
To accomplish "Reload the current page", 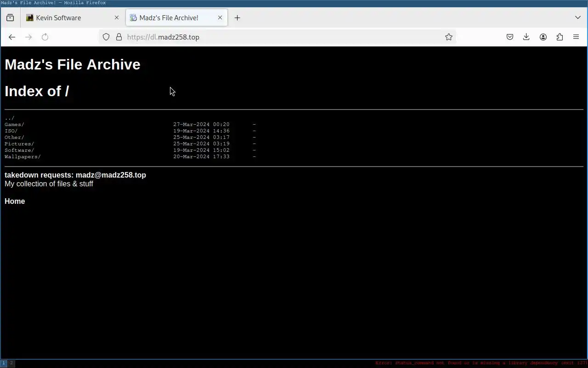I will pyautogui.click(x=45, y=37).
